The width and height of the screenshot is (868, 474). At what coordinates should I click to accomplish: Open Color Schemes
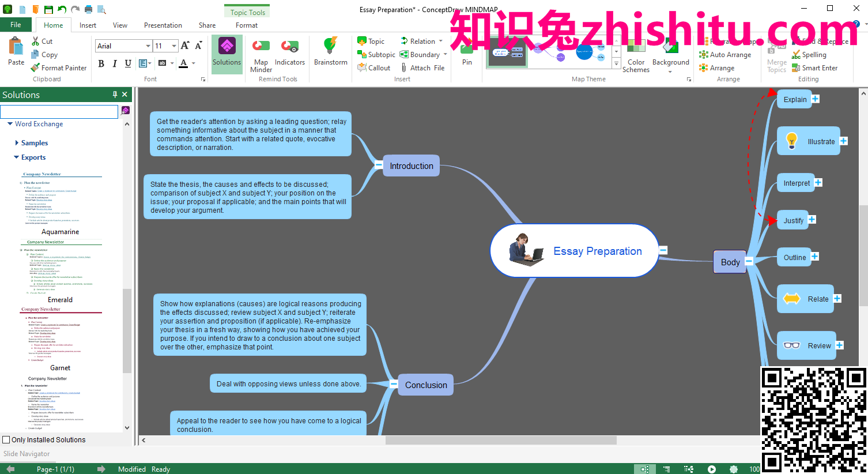636,55
